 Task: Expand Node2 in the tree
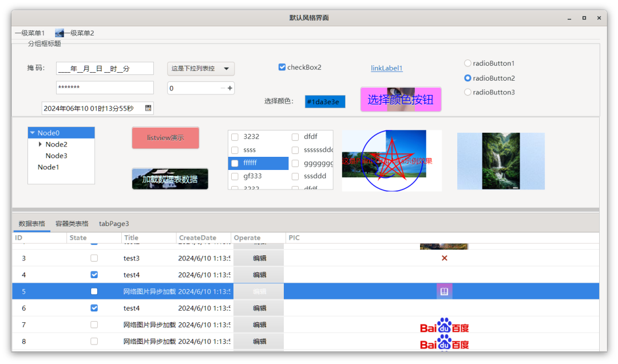[x=40, y=144]
